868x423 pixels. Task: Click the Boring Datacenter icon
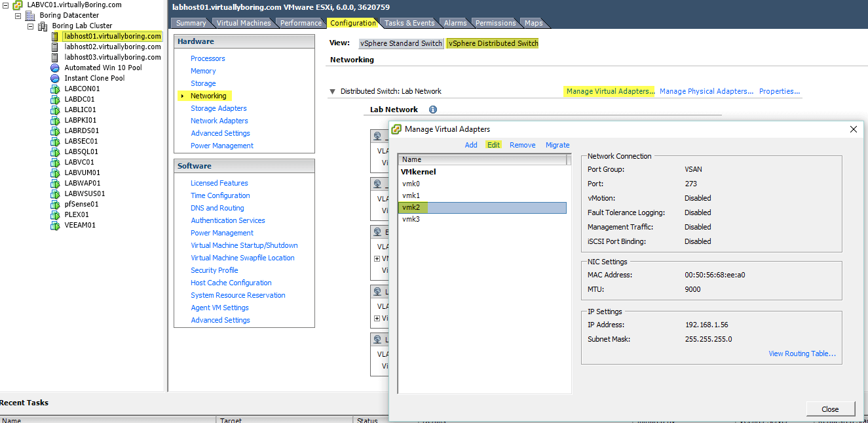click(x=30, y=16)
